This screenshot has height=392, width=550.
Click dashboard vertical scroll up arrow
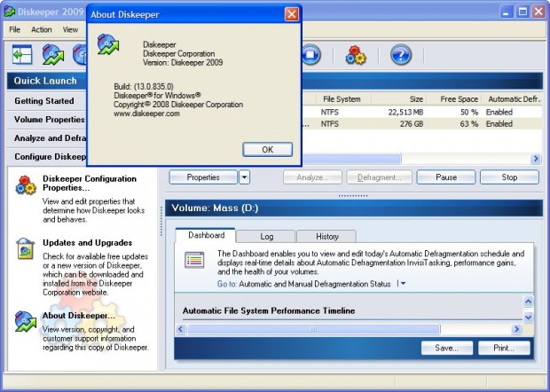[x=528, y=302]
